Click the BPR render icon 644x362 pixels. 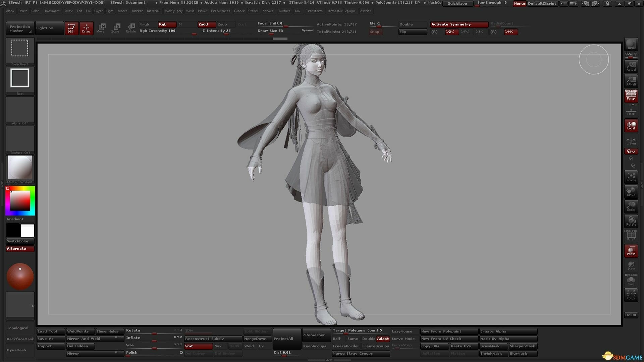tap(631, 44)
